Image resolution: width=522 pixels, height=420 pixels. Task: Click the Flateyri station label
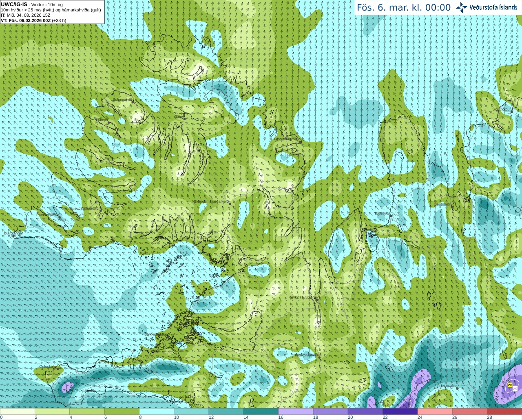tap(102, 120)
